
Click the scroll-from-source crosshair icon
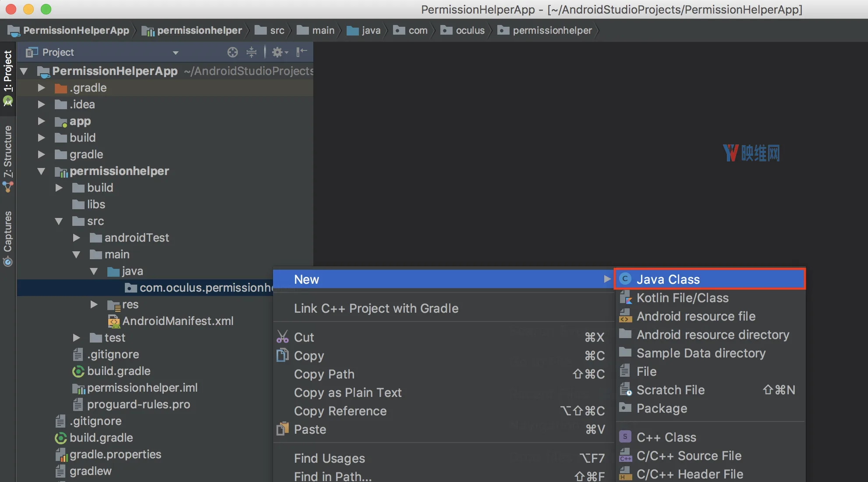tap(233, 52)
